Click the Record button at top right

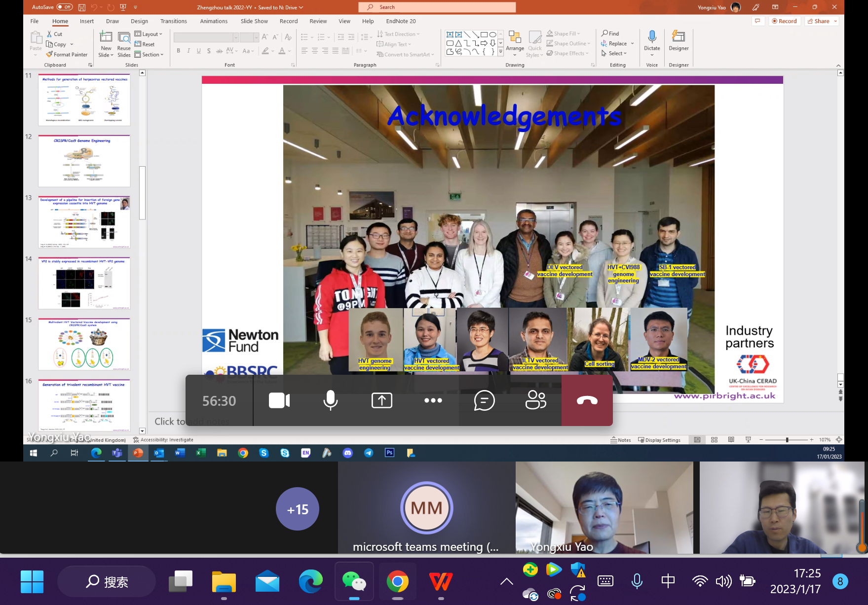tap(784, 21)
